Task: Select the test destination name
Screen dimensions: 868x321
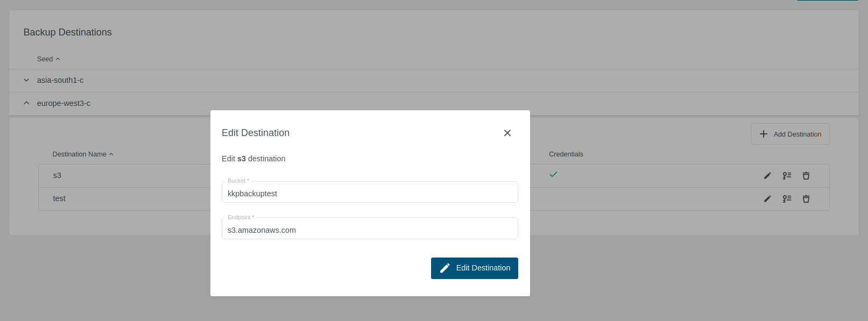Action: coord(59,199)
